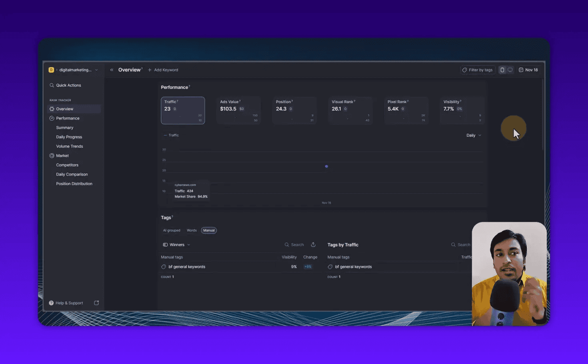Open the calendar icon next to Nov 18
Viewport: 588px width, 364px height.
point(520,70)
